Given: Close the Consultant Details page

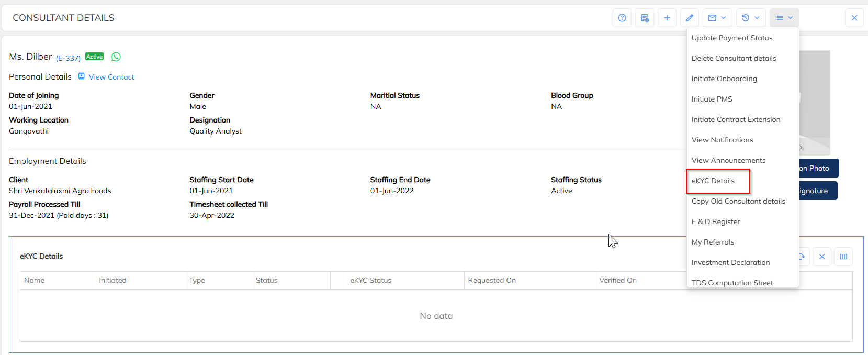Looking at the screenshot, I should pos(854,18).
